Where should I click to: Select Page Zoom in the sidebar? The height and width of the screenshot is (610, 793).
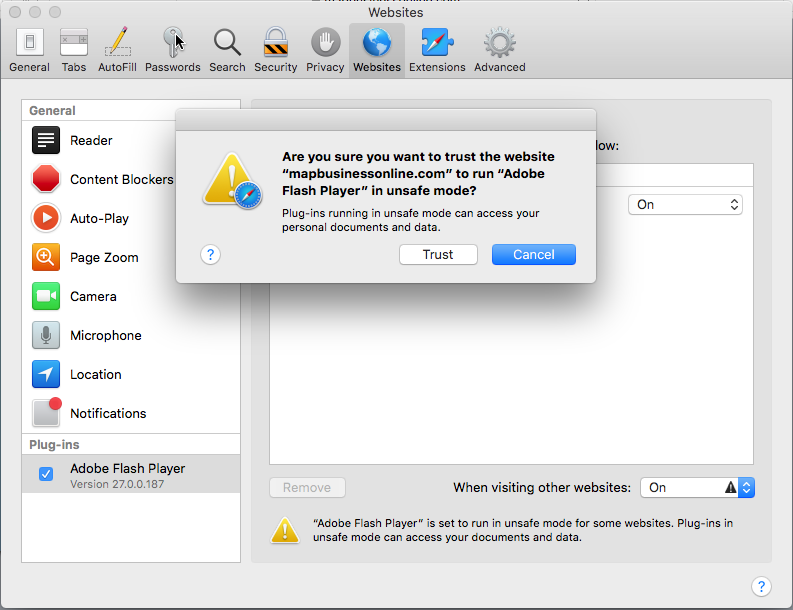[x=130, y=257]
